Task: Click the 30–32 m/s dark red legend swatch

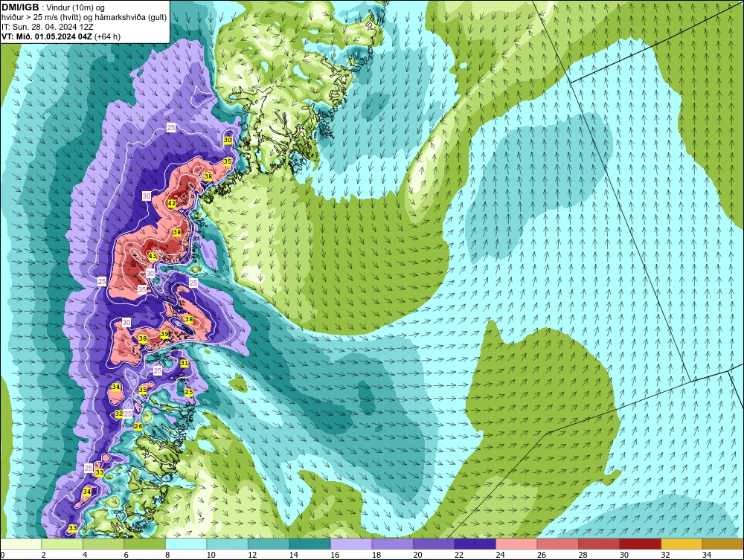Action: pyautogui.click(x=640, y=544)
